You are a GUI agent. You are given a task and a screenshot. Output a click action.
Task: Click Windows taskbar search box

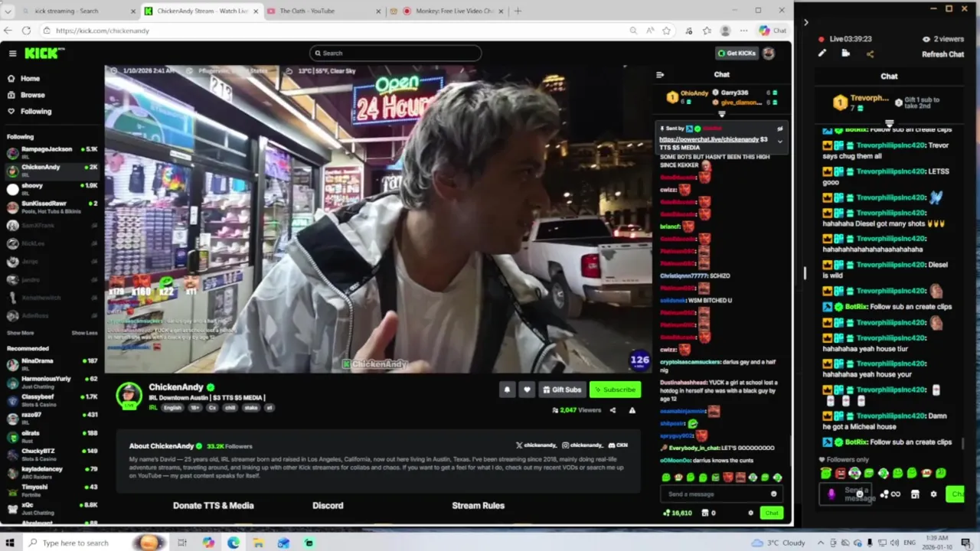pos(96,543)
